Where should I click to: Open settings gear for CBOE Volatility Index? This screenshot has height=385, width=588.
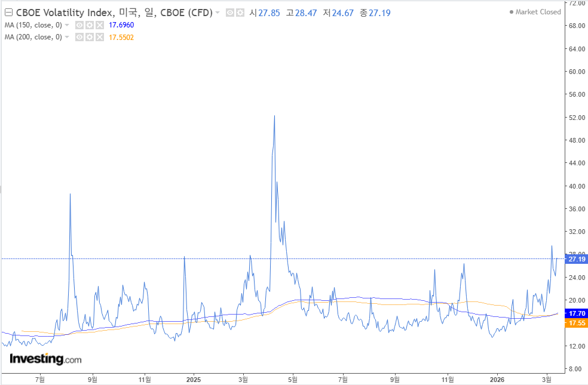(x=240, y=13)
